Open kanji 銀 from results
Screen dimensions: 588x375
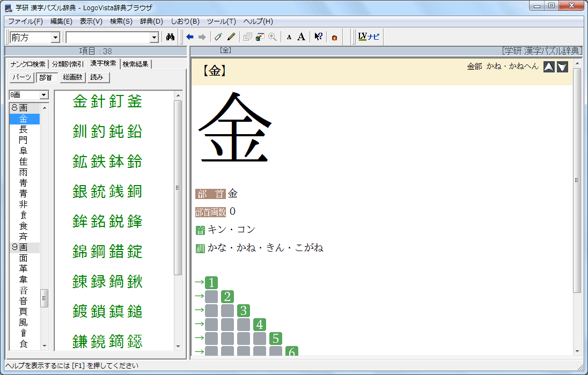(x=80, y=191)
